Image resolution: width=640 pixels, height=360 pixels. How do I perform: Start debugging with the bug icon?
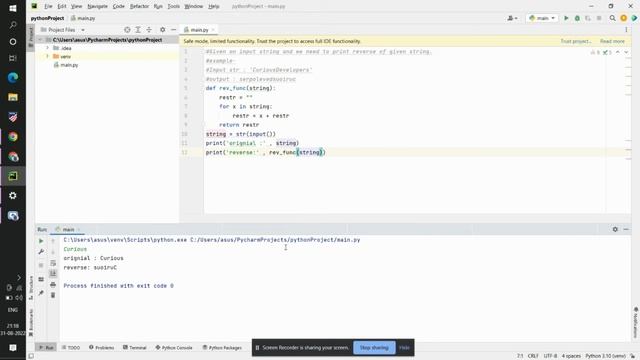577,18
